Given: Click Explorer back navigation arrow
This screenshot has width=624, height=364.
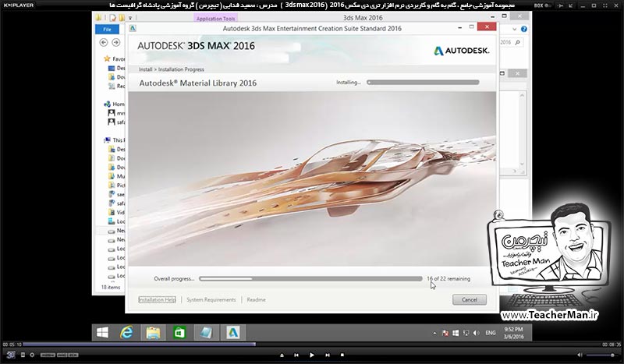Looking at the screenshot, I should coord(104,42).
